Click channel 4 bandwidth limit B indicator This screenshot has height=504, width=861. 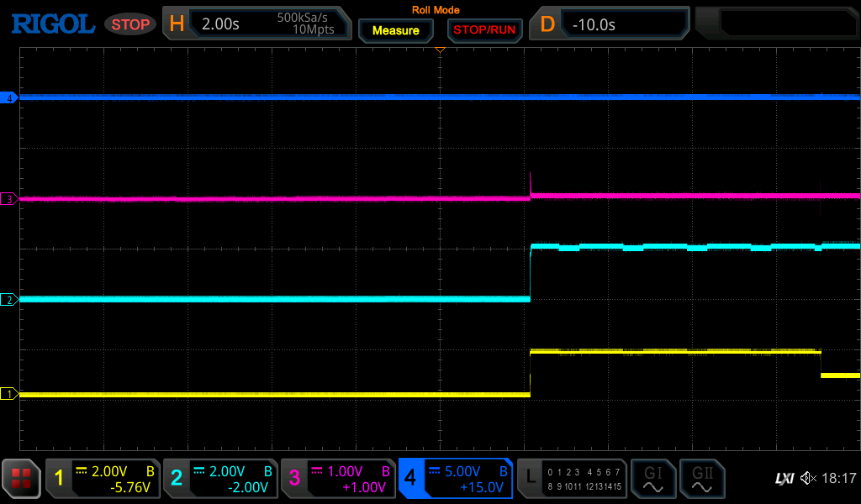(503, 471)
